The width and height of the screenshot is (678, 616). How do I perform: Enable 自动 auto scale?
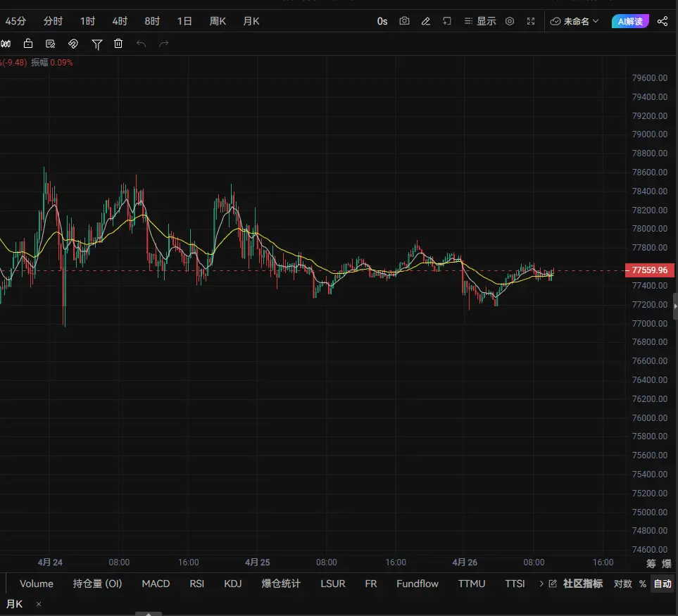tap(663, 584)
